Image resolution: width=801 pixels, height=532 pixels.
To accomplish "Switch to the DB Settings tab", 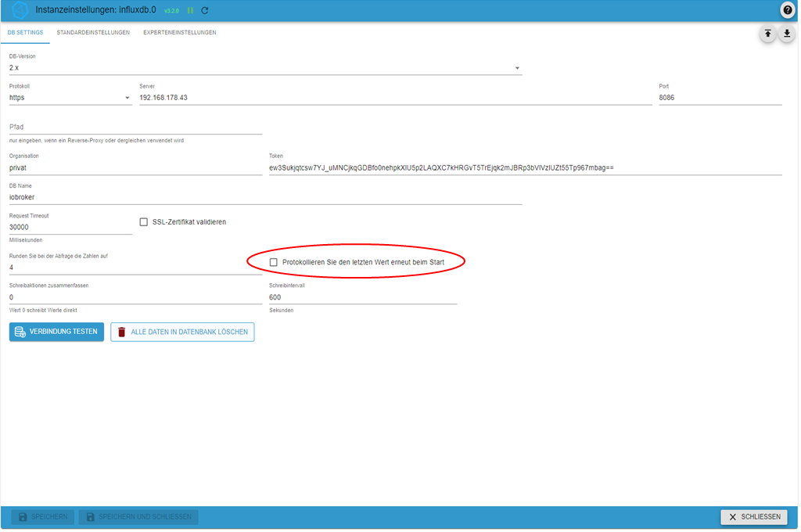I will click(x=25, y=32).
